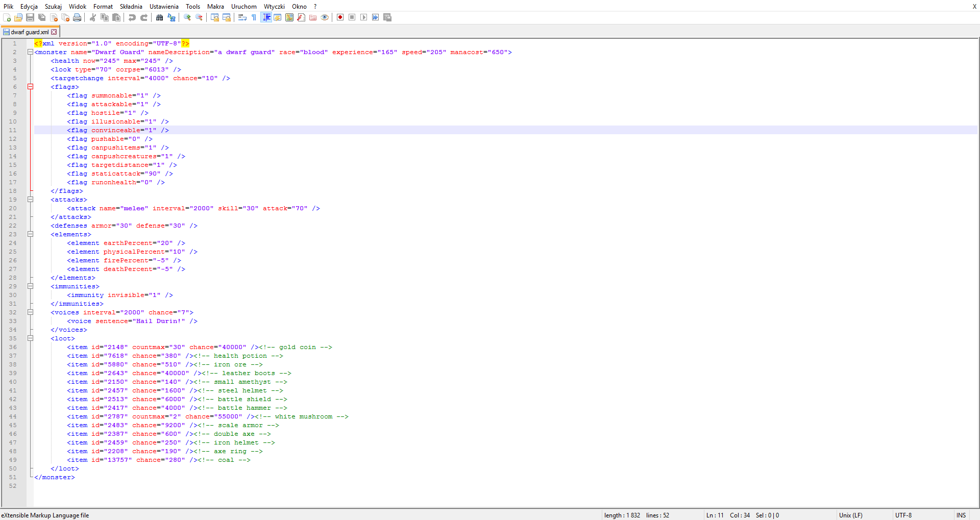
Task: Open the Ustawienia menu
Action: pos(164,6)
